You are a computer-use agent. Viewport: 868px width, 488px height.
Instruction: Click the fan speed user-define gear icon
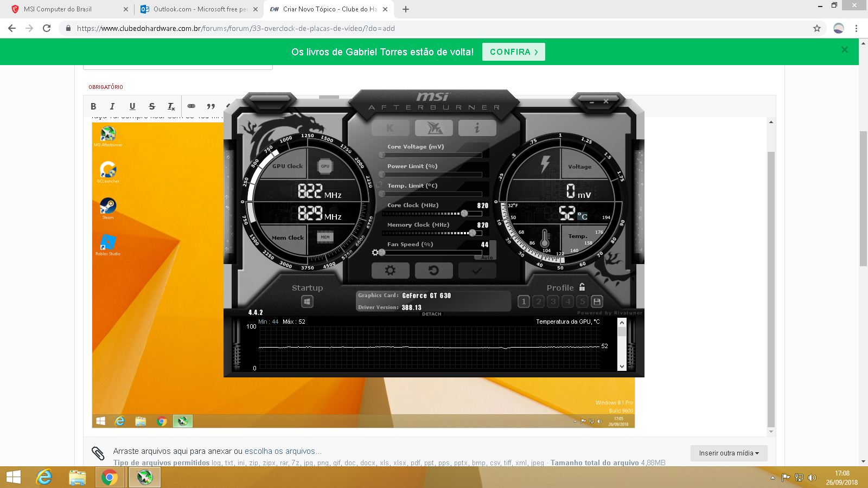click(375, 253)
